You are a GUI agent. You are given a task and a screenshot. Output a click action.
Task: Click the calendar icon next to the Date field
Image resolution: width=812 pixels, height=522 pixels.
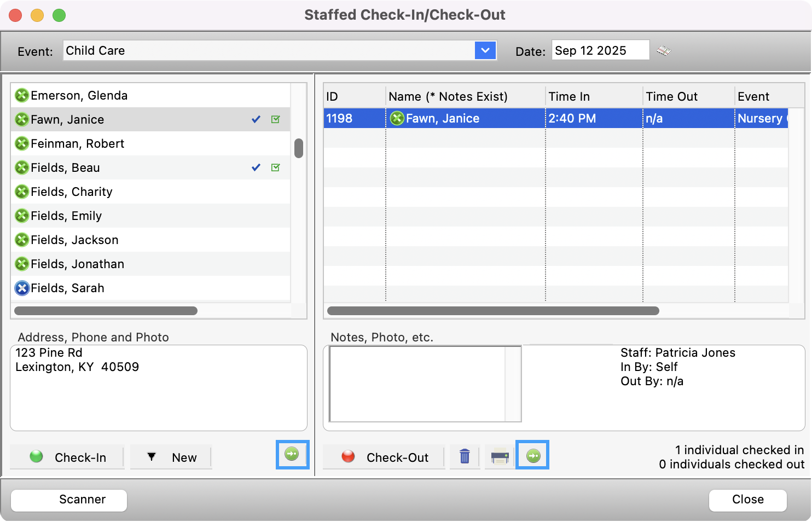664,50
